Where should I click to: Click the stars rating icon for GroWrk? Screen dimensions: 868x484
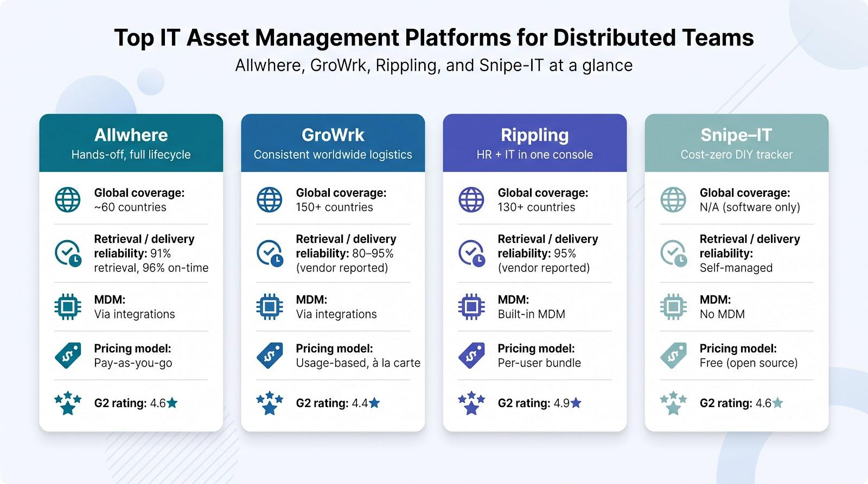270,403
